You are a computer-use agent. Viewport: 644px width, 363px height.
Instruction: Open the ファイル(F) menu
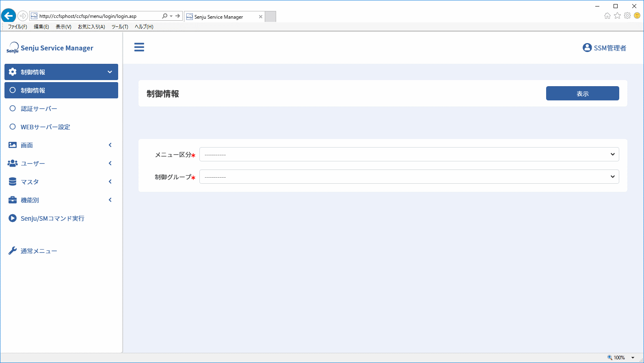[17, 27]
